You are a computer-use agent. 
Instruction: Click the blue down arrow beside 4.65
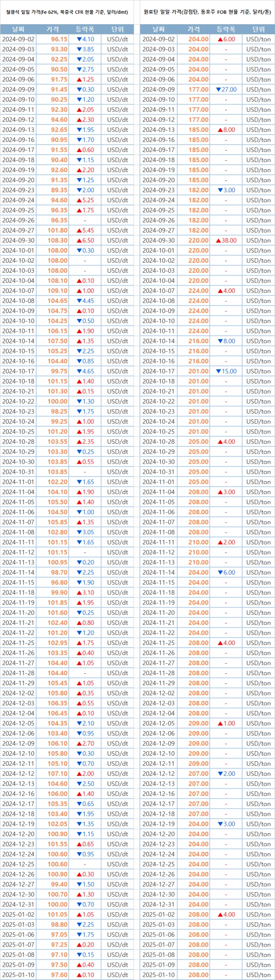79,371
